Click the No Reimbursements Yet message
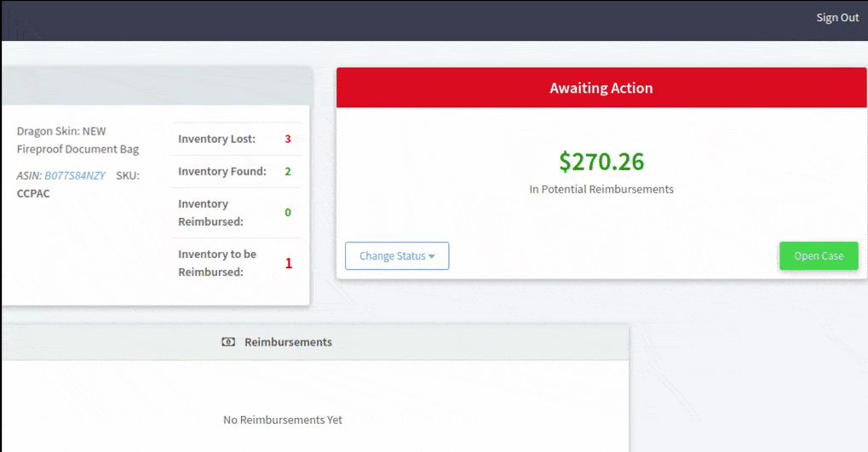The width and height of the screenshot is (868, 452). tap(282, 420)
